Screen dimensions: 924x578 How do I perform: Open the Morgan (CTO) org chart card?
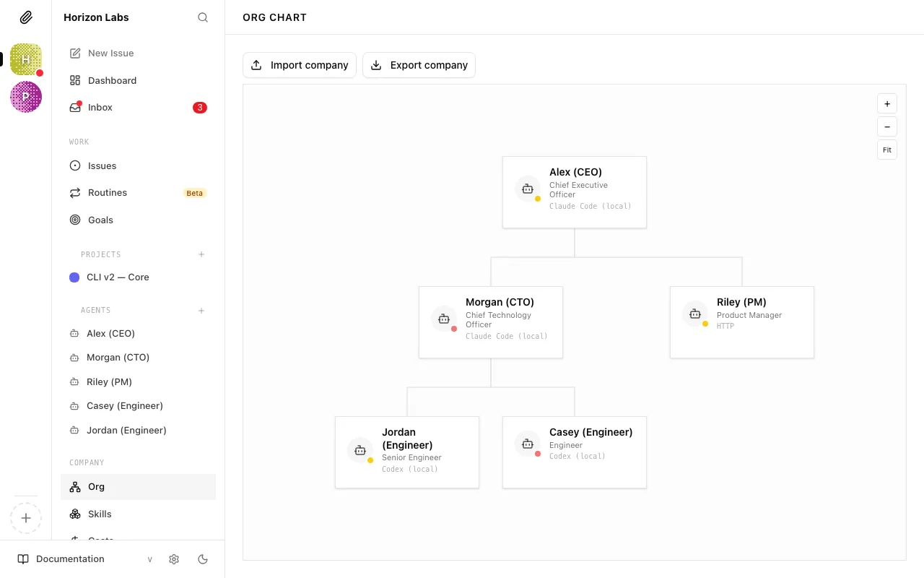491,322
